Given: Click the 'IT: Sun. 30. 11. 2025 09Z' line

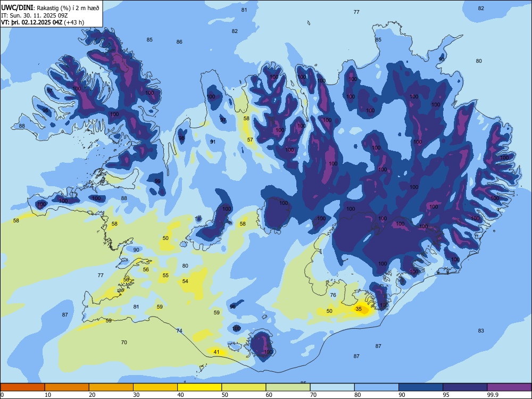Looking at the screenshot, I should pyautogui.click(x=34, y=15).
